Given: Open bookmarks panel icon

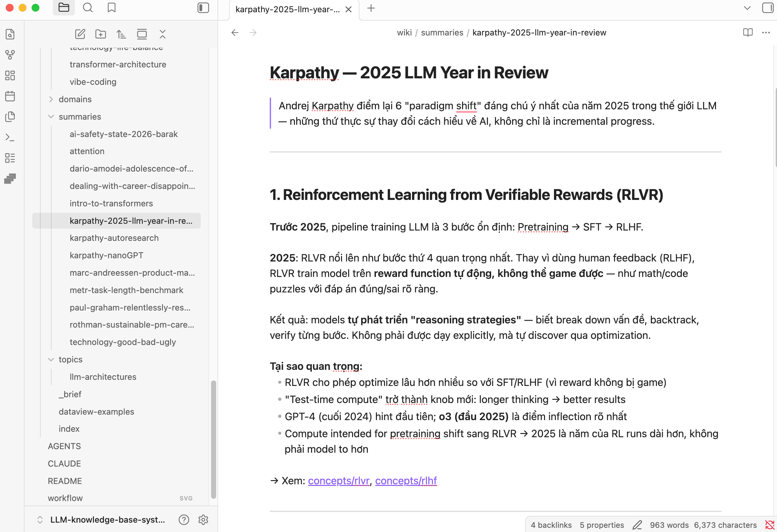Looking at the screenshot, I should click(x=111, y=8).
